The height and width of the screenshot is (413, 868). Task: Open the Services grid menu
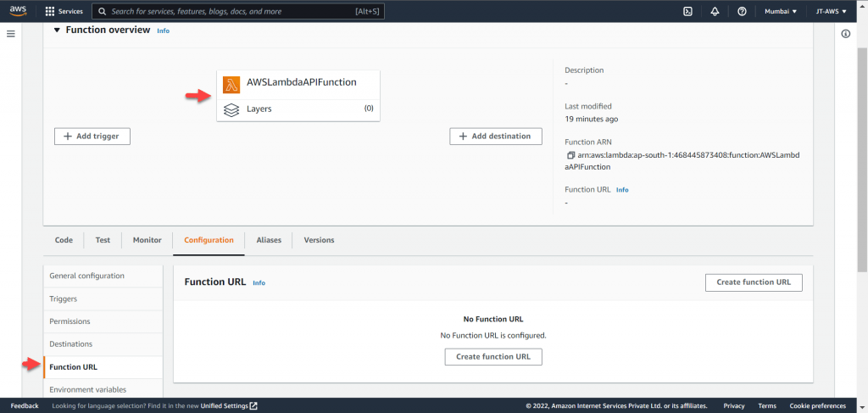click(64, 11)
